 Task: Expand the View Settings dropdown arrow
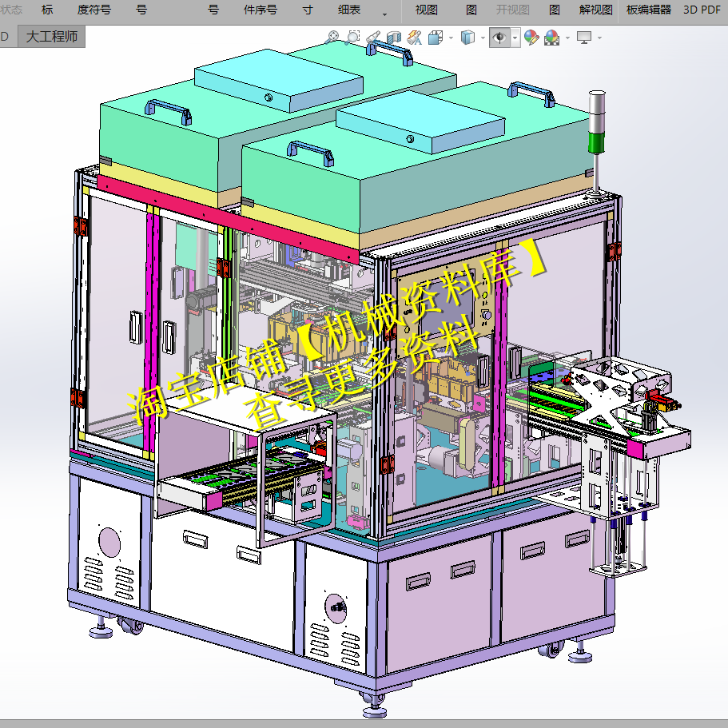coord(599,38)
